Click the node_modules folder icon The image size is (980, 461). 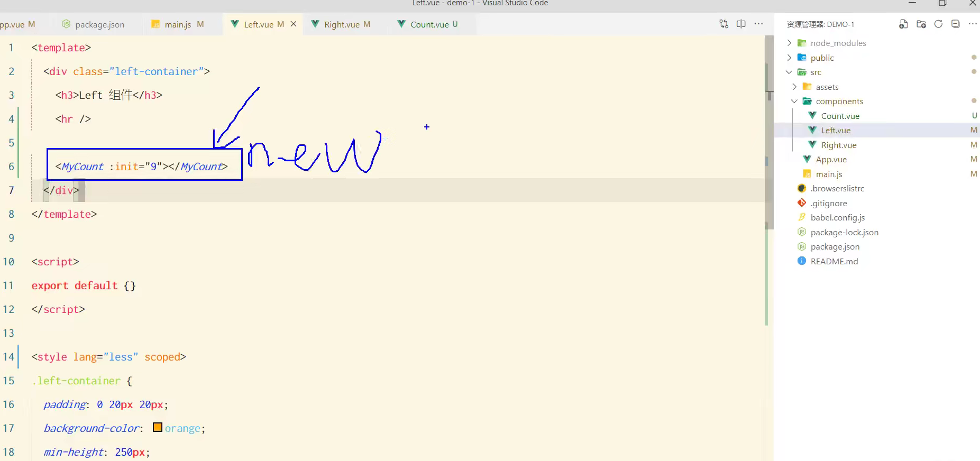[802, 43]
